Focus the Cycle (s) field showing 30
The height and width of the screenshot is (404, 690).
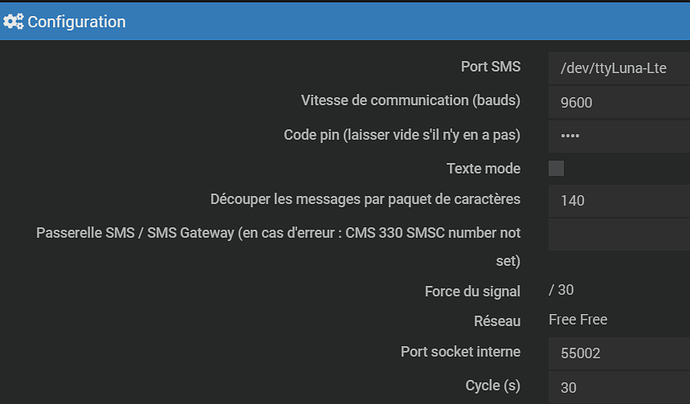[619, 387]
